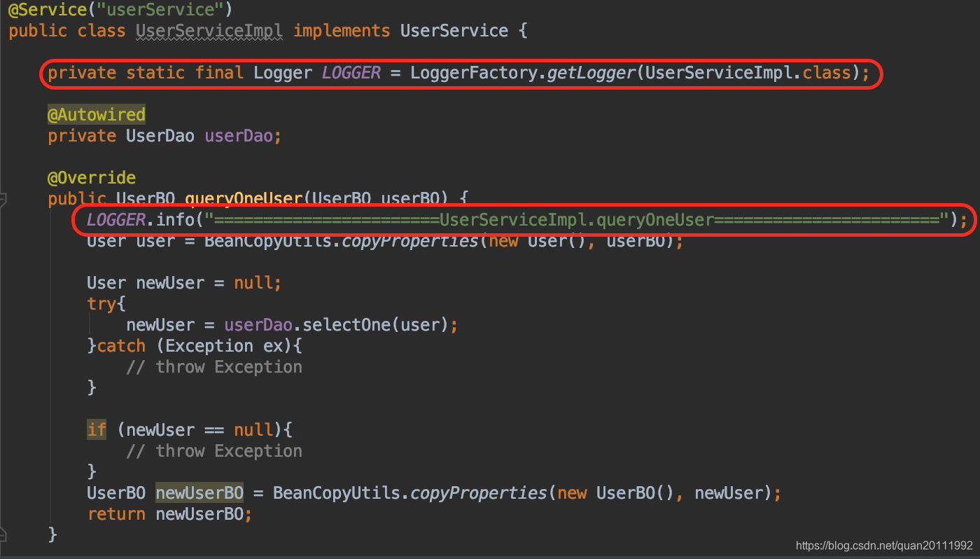Image resolution: width=980 pixels, height=559 pixels.
Task: Click userDao in the private field declaration
Action: (x=239, y=136)
